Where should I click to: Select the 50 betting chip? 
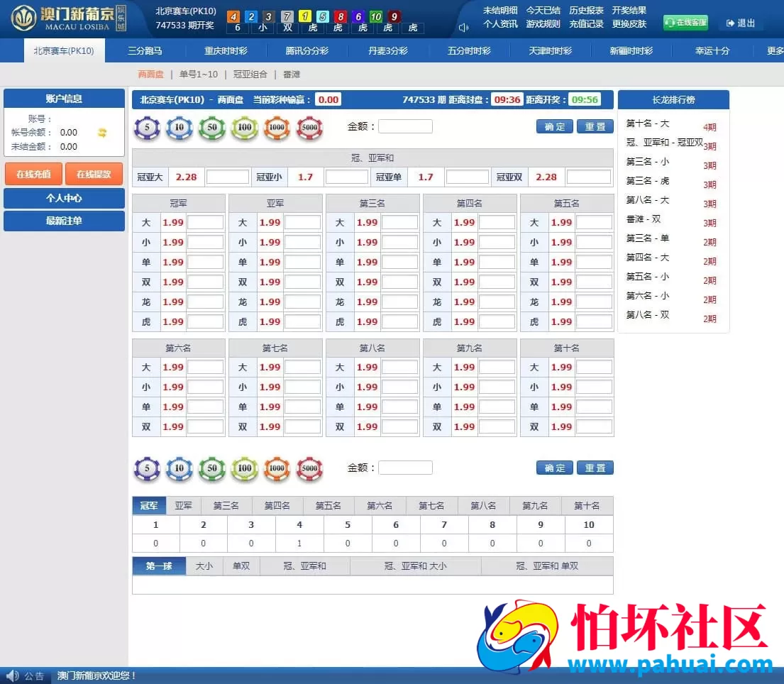click(212, 128)
